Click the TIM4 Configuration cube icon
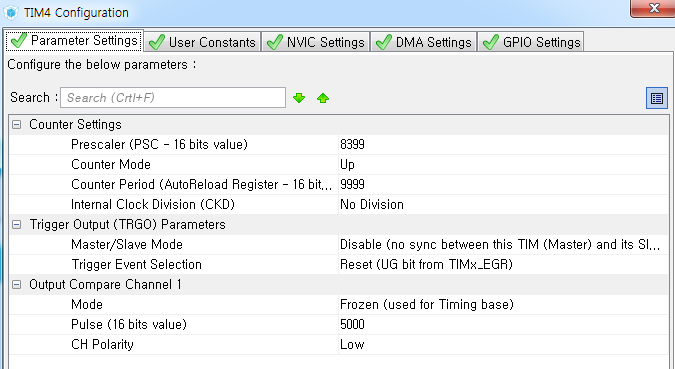The image size is (675, 369). coord(11,12)
